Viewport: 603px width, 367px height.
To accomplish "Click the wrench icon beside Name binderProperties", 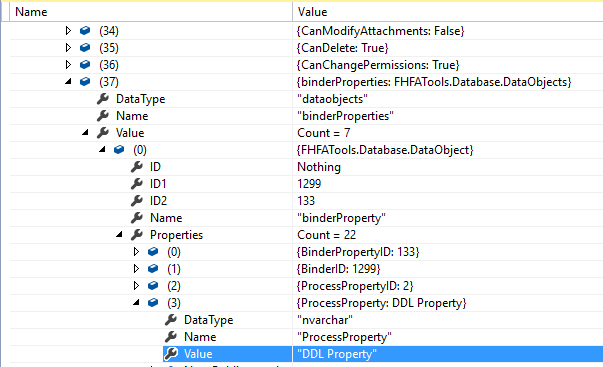I will [x=103, y=116].
